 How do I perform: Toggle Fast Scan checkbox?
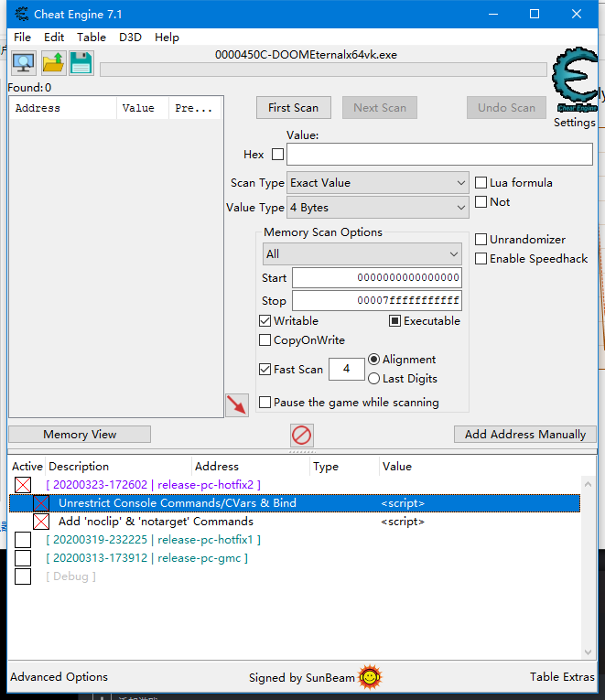[265, 369]
